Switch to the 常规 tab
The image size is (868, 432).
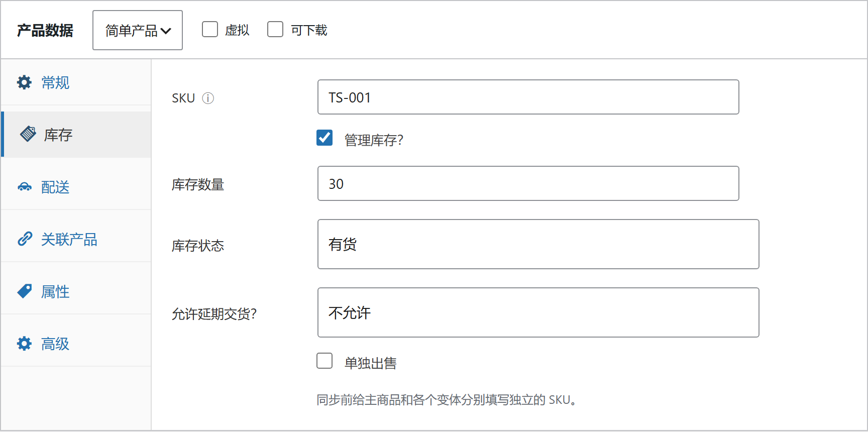tap(76, 82)
